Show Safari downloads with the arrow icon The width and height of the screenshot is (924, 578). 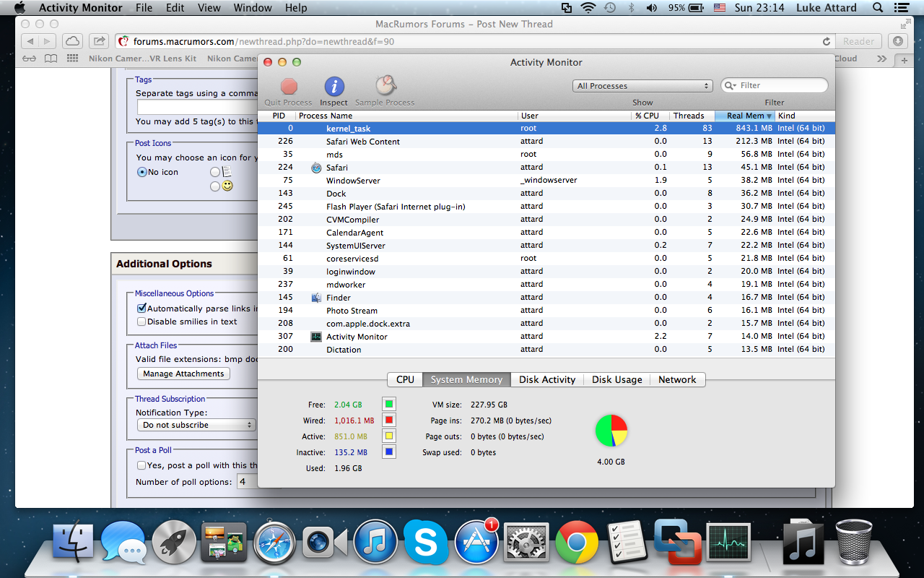(x=898, y=41)
